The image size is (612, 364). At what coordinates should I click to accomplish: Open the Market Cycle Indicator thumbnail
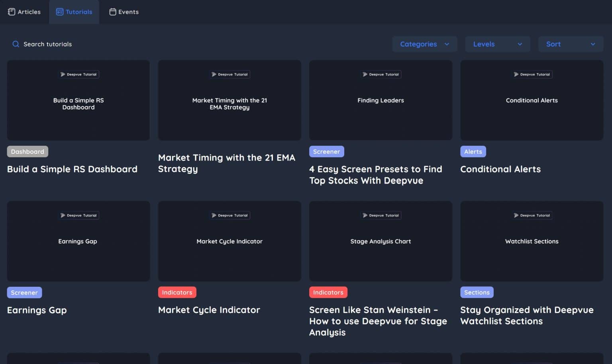(x=229, y=241)
